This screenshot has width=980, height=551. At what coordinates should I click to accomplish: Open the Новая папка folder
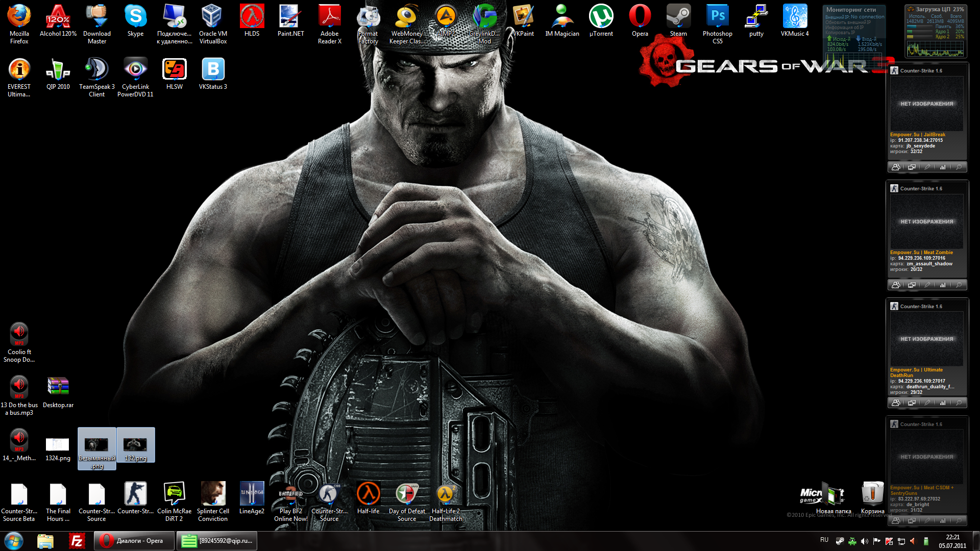834,498
